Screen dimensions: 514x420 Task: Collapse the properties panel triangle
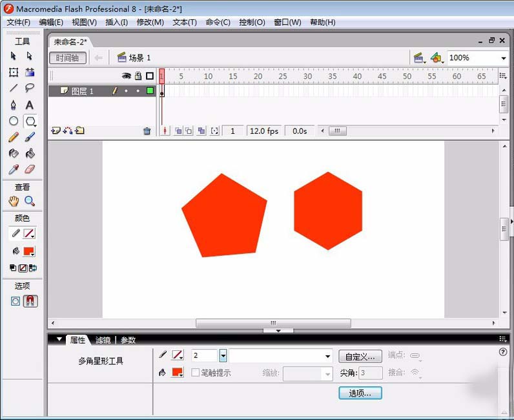tap(59, 339)
